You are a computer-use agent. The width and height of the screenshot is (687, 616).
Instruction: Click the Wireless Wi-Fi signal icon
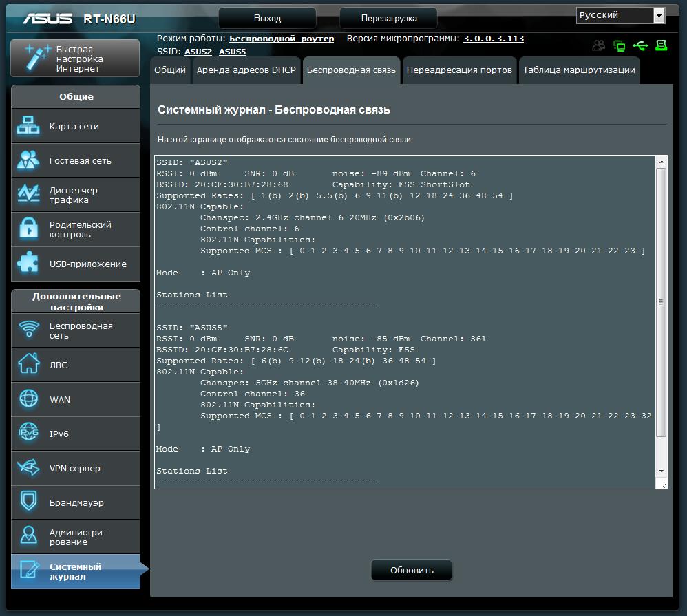(29, 329)
